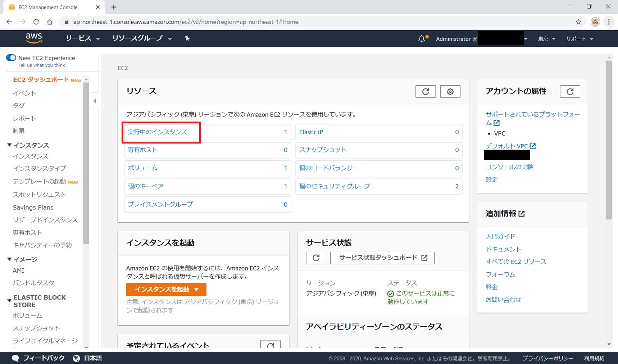Refresh the アカウントの属性 panel
The width and height of the screenshot is (618, 364).
point(570,91)
